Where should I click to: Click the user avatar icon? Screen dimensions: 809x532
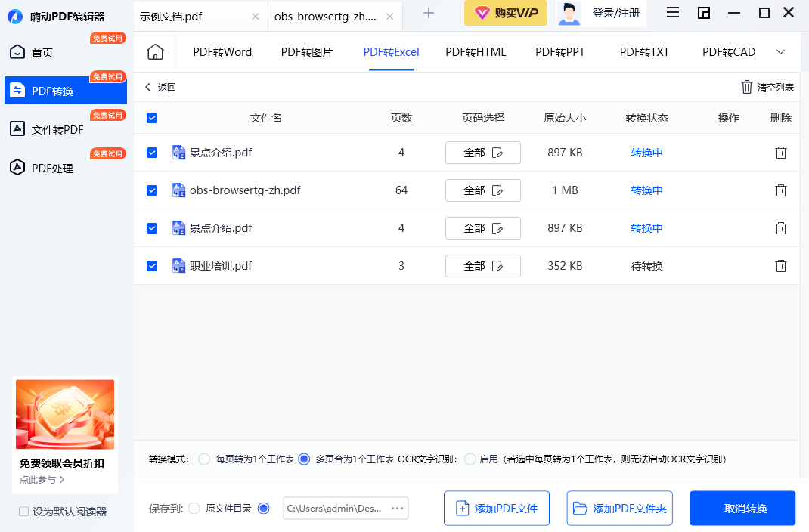(571, 13)
